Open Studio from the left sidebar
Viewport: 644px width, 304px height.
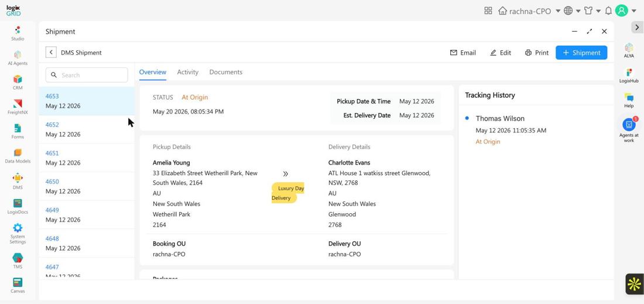coord(17,33)
